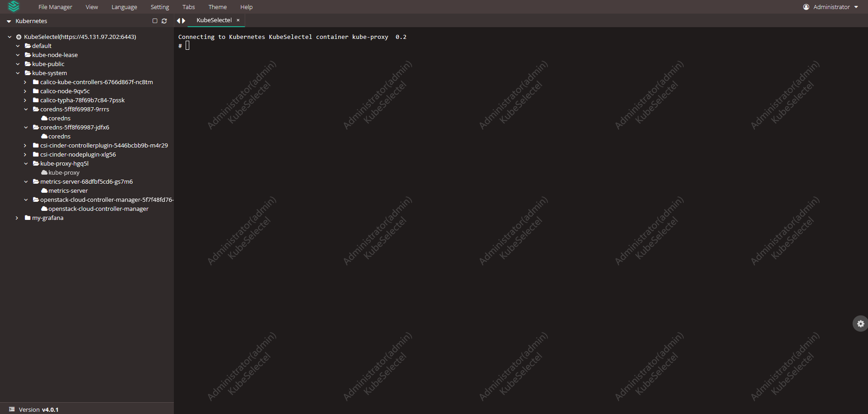868x414 pixels.
Task: Select the default namespace folder
Action: (x=38, y=46)
